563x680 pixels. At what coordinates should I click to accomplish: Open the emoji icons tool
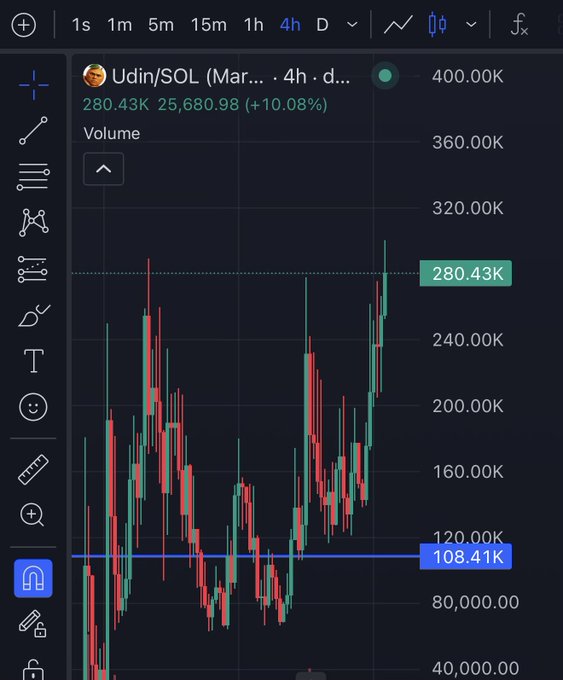(33, 407)
